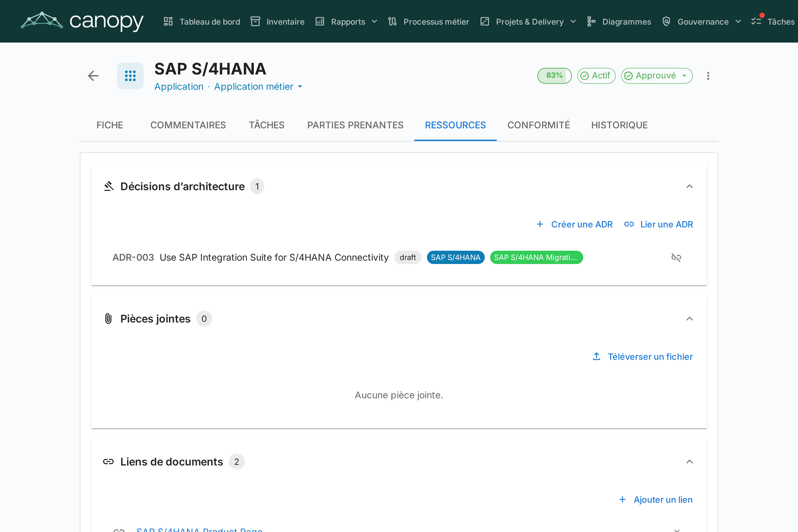Click the SAP S/4HANA page title
Viewport: 798px width, 532px height.
[x=210, y=69]
